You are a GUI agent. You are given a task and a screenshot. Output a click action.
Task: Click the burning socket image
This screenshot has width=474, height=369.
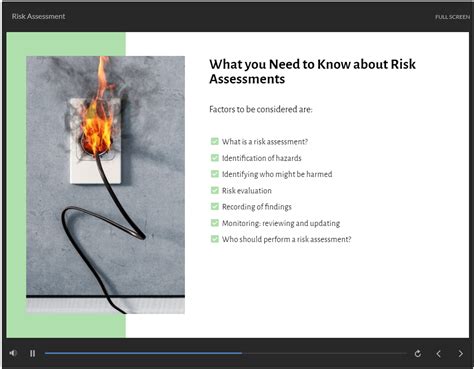(x=105, y=185)
